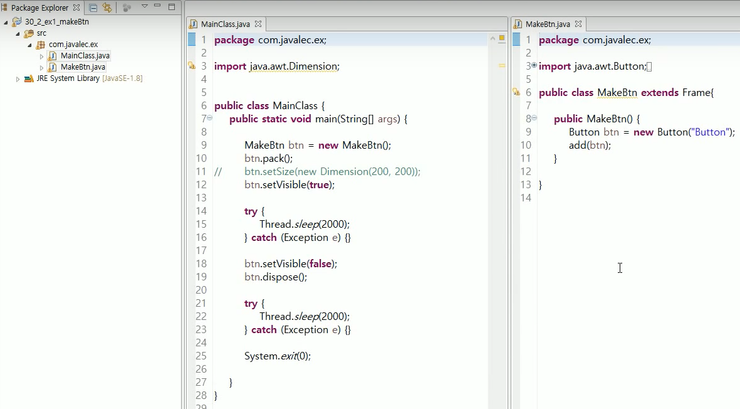This screenshot has width=740, height=409.
Task: Collapse the 30_2_ex1_makeBtn project node
Action: (x=6, y=21)
